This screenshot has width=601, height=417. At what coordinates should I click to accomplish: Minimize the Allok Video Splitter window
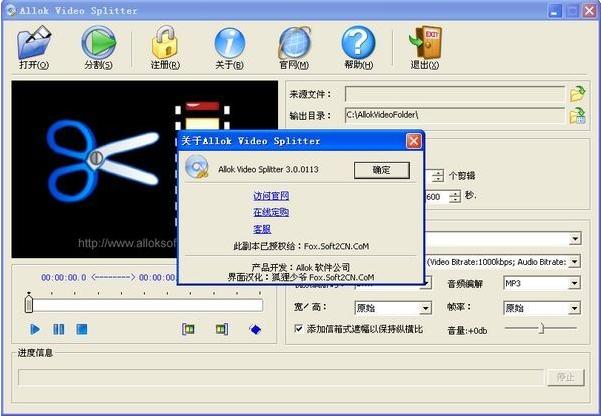point(554,10)
